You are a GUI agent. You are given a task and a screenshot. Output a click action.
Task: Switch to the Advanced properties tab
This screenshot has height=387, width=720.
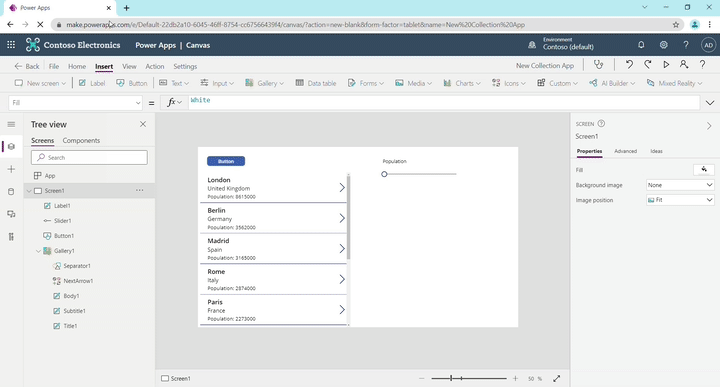(x=625, y=151)
